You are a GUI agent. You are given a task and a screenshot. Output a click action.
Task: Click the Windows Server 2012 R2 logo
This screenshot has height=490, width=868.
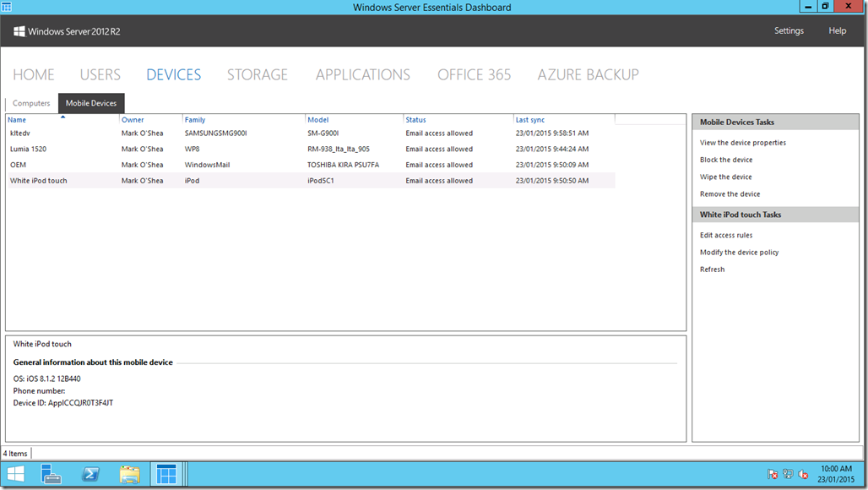pyautogui.click(x=67, y=31)
